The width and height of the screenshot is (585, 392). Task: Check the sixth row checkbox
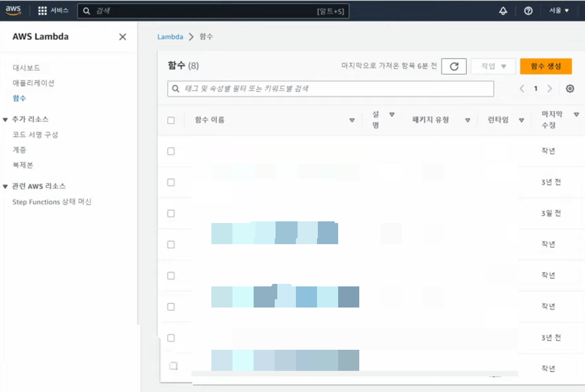(171, 307)
